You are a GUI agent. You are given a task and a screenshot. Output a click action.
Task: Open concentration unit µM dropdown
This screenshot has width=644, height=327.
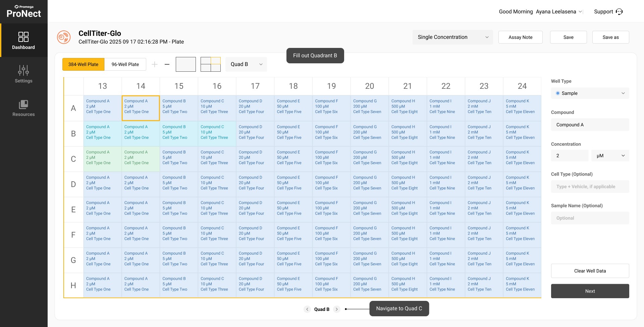(610, 155)
